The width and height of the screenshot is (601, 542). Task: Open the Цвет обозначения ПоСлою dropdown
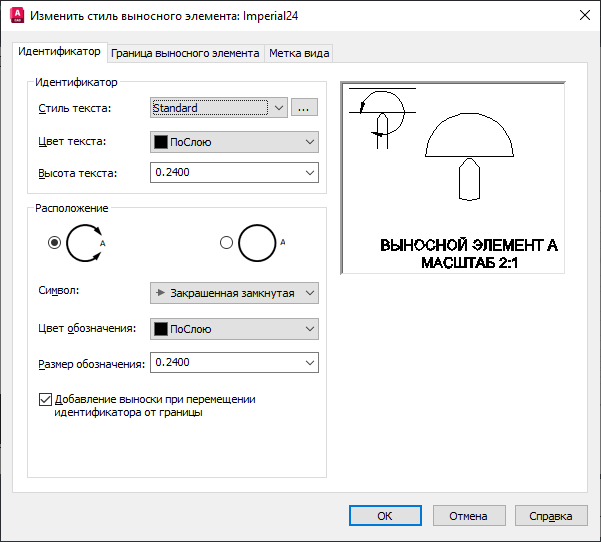click(x=234, y=329)
